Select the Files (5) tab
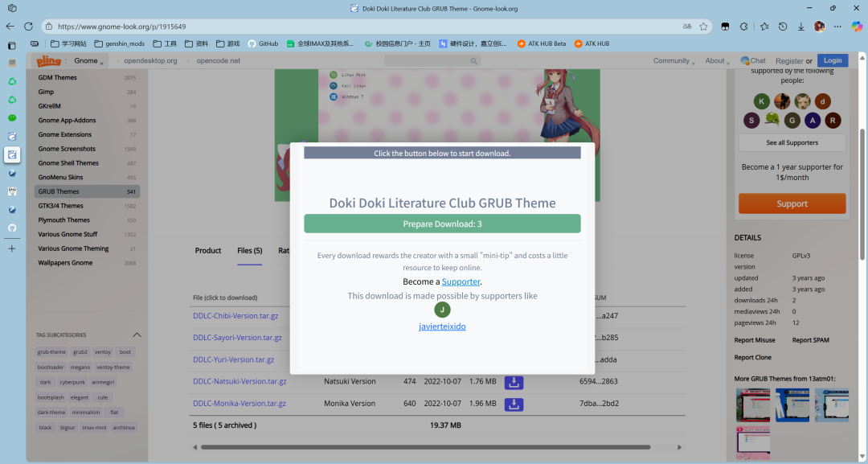Image resolution: width=868 pixels, height=464 pixels. tap(249, 251)
